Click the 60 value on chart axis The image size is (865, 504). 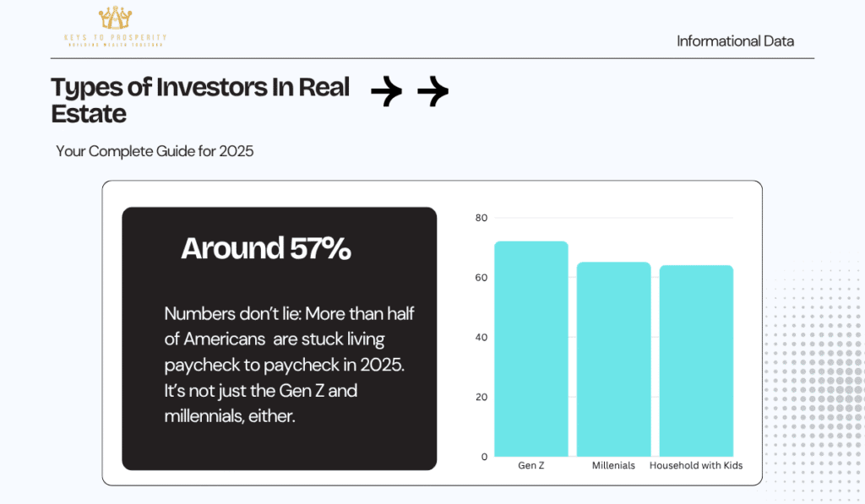[481, 278]
